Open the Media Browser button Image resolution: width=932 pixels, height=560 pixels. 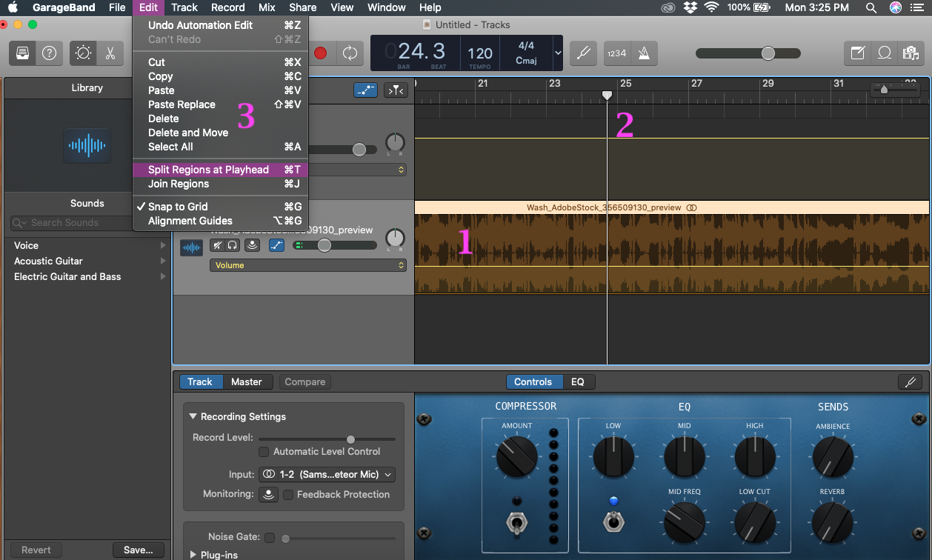[x=911, y=53]
